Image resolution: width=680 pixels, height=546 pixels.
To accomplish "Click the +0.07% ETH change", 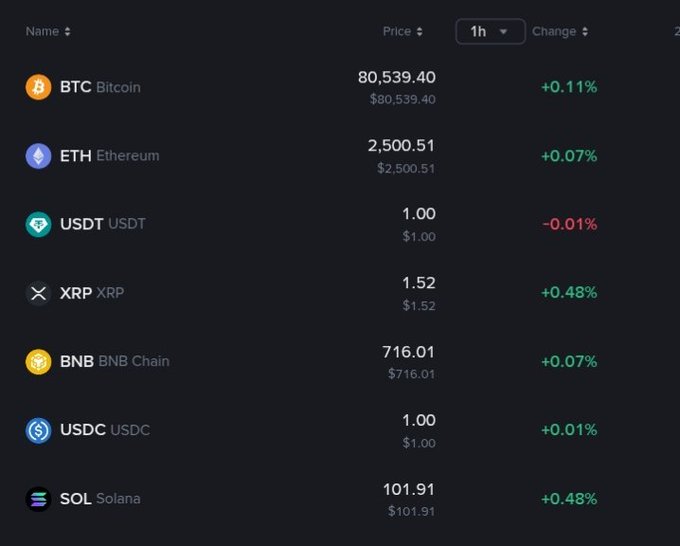I will click(x=569, y=156).
